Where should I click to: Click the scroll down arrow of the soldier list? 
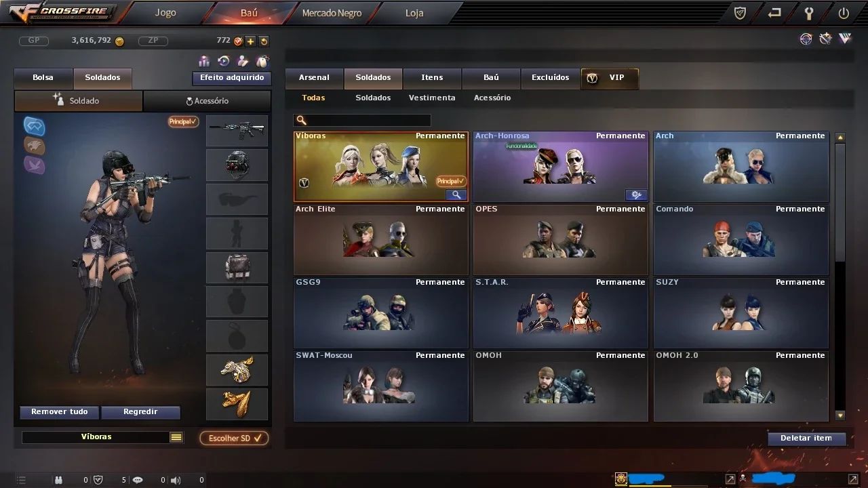pos(840,415)
